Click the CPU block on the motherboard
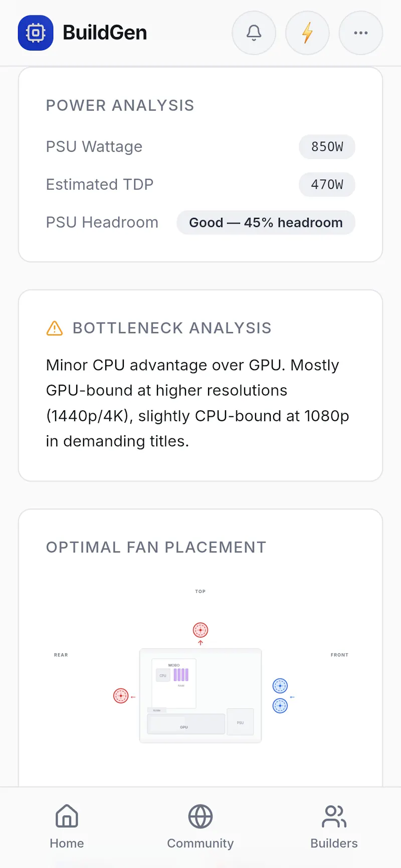Image resolution: width=401 pixels, height=868 pixels. tap(163, 675)
